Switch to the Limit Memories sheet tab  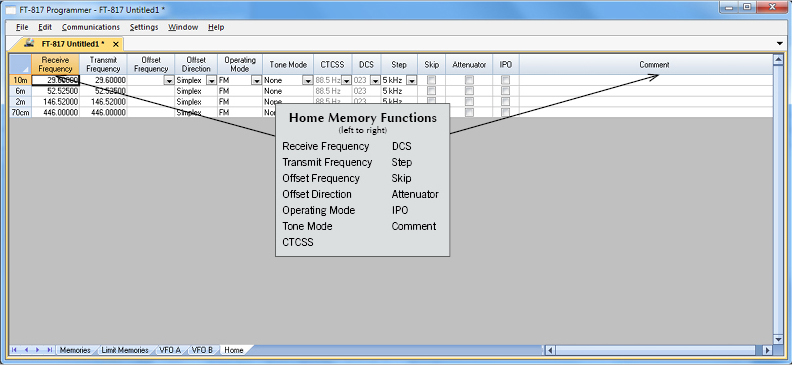125,350
